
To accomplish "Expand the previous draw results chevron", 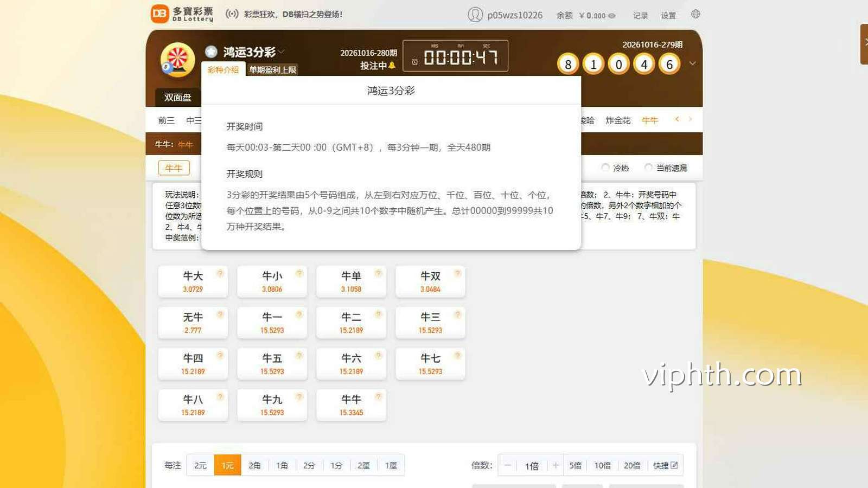I will click(692, 63).
